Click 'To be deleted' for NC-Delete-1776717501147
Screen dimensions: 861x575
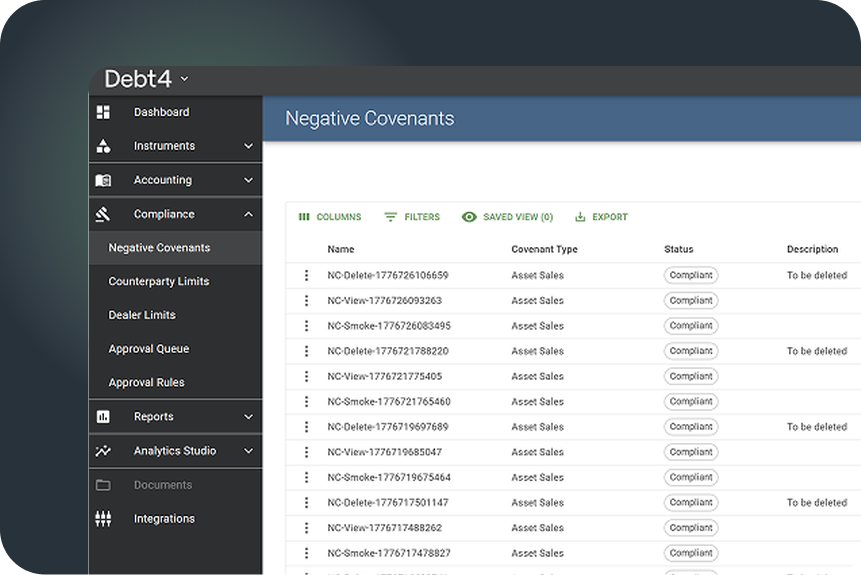pyautogui.click(x=817, y=503)
